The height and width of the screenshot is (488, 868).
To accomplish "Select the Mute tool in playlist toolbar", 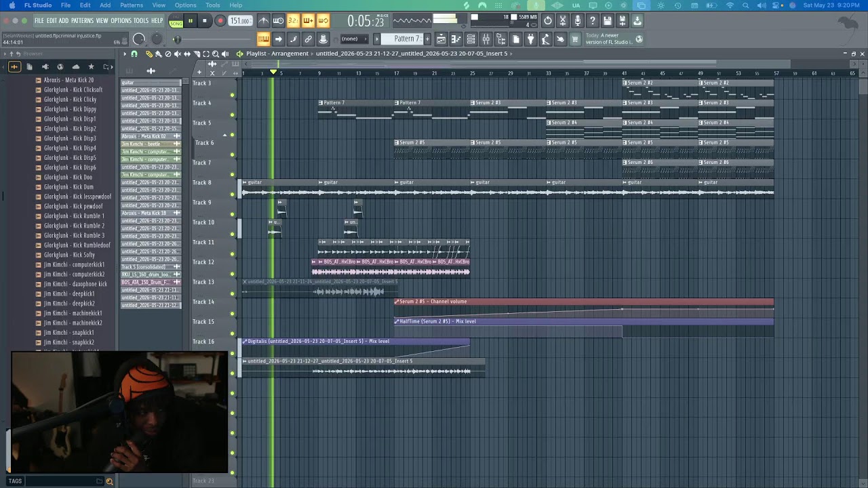I will coord(178,54).
